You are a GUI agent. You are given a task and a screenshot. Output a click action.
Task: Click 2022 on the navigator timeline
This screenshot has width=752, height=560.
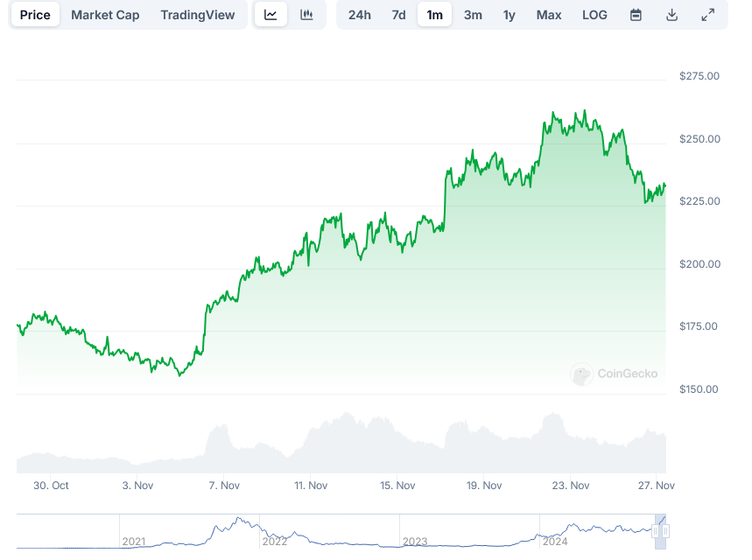[274, 542]
